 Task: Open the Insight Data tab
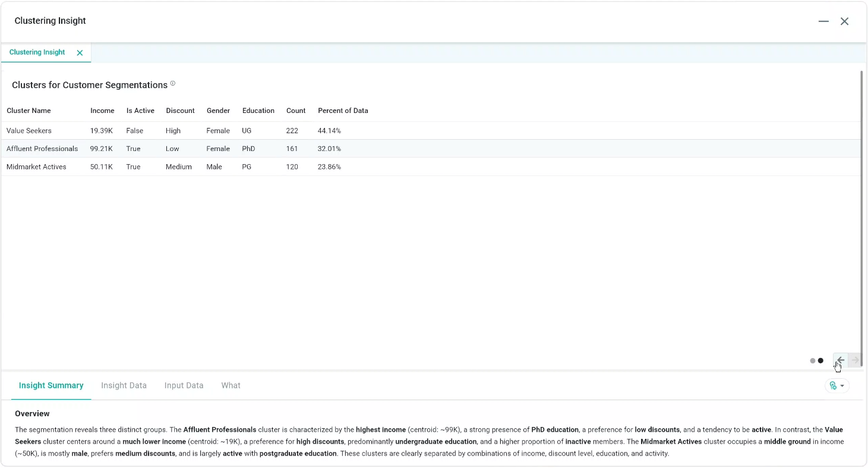click(x=124, y=385)
